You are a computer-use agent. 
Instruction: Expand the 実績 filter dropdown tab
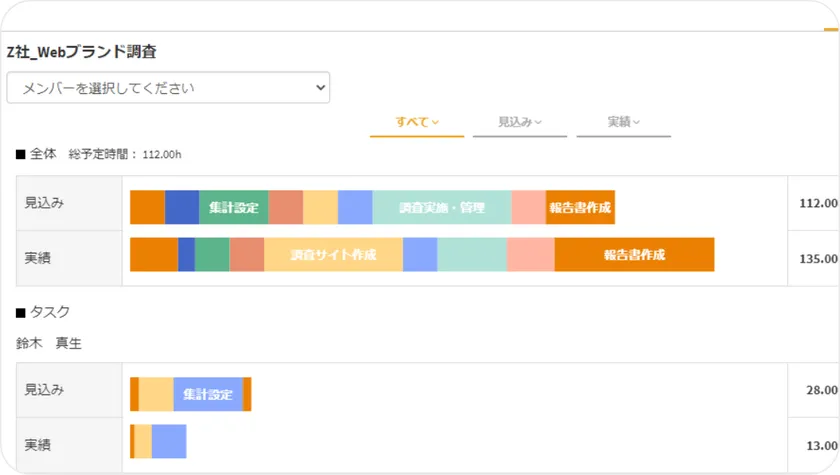(624, 122)
